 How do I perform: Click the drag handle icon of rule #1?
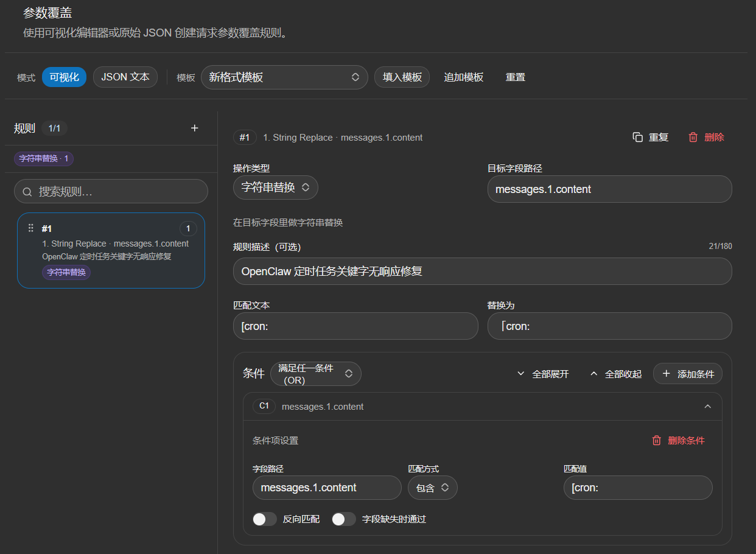[x=31, y=228]
